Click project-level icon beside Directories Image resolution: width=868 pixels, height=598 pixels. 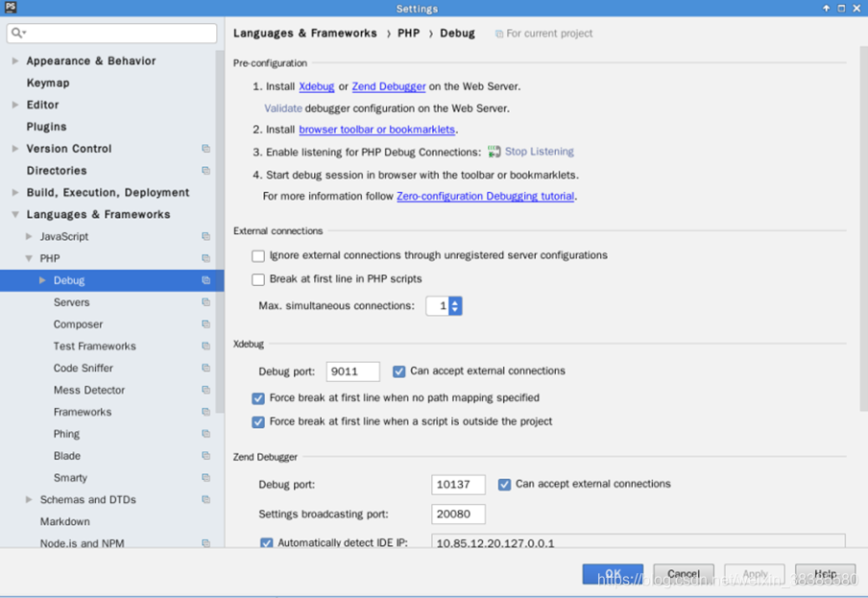(x=205, y=171)
